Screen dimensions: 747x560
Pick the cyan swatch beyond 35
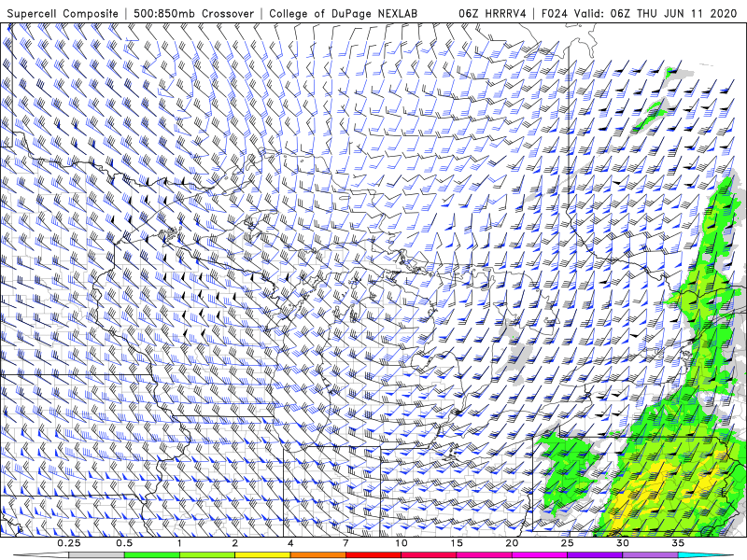point(705,555)
